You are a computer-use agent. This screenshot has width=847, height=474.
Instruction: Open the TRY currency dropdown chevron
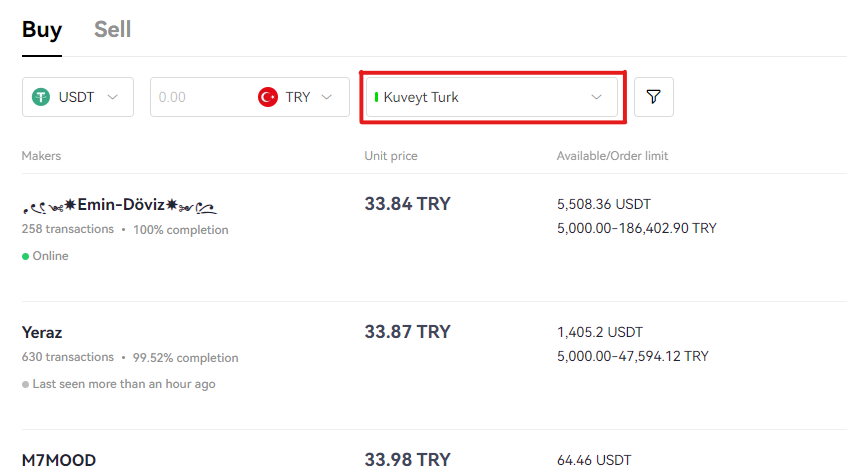coord(326,97)
